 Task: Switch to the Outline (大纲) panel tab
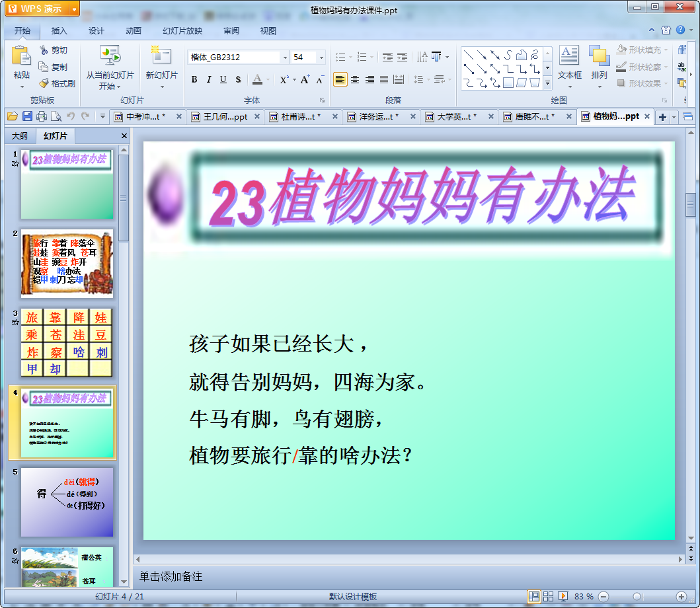click(20, 135)
